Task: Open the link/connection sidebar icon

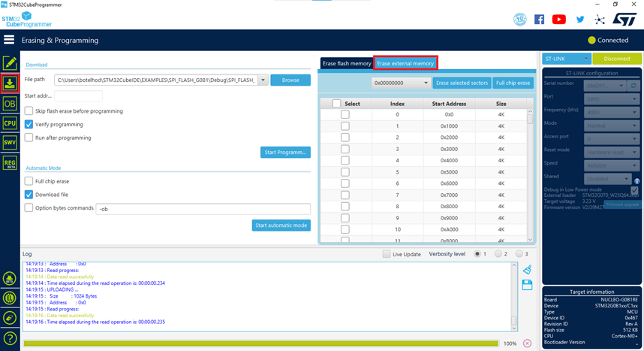Action: [10, 318]
